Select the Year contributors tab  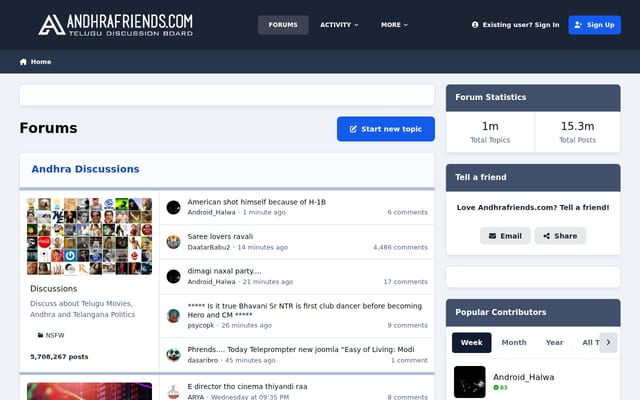point(554,342)
